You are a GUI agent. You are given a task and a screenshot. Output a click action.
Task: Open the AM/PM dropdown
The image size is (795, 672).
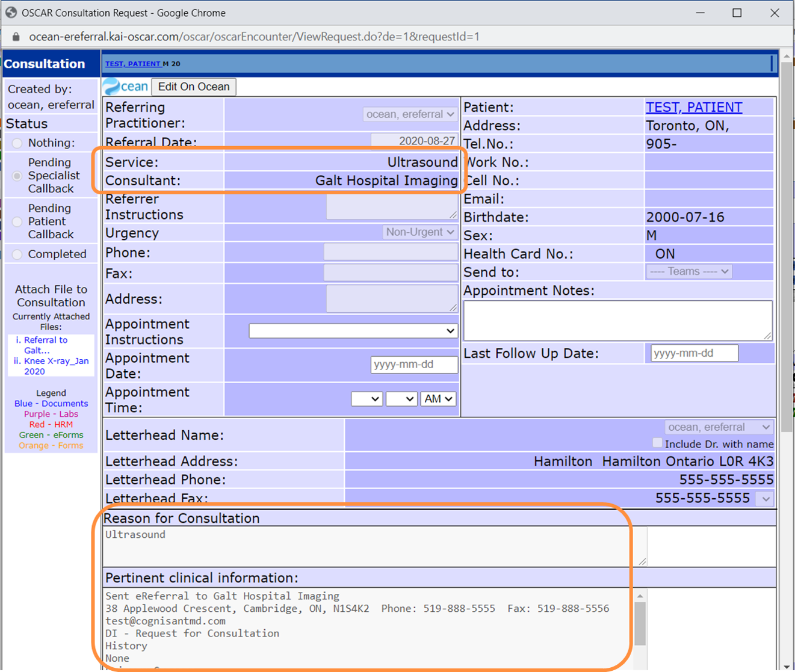(x=438, y=399)
